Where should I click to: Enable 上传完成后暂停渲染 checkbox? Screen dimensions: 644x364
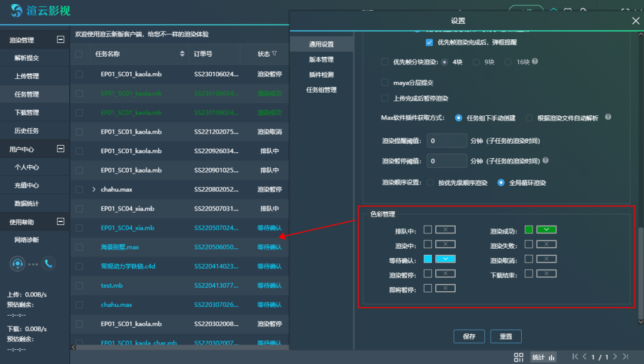(385, 98)
